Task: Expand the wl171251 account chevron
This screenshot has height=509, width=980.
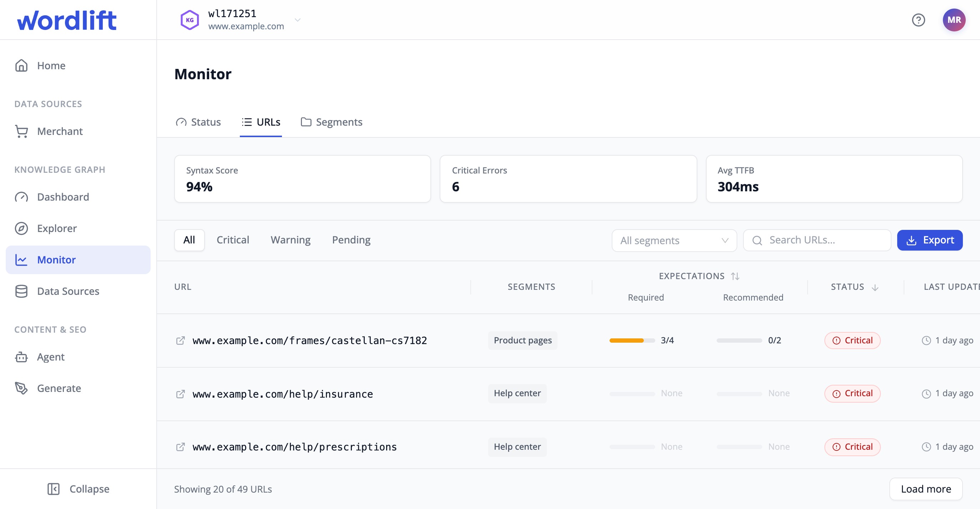Action: [x=298, y=20]
